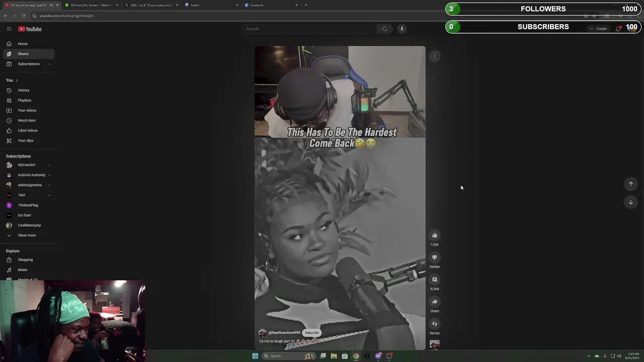This screenshot has width=644, height=362.
Task: Dislike this Short
Action: pos(435,257)
